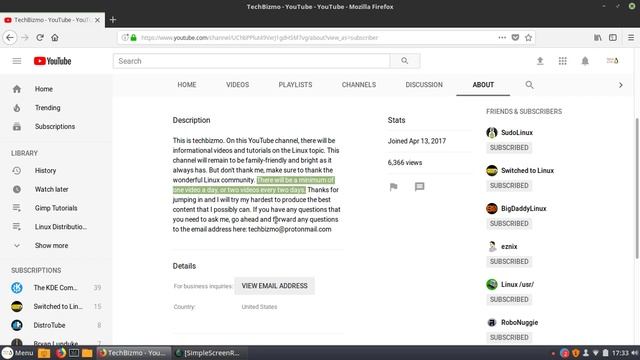
Task: Open the terminal from taskbar panel
Action: pos(74,353)
